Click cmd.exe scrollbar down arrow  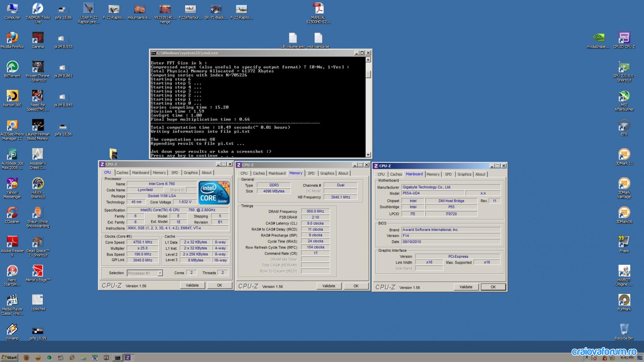coord(368,155)
